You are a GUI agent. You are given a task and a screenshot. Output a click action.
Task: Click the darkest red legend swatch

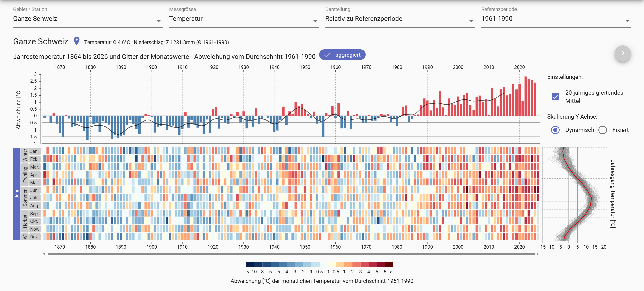click(389, 264)
